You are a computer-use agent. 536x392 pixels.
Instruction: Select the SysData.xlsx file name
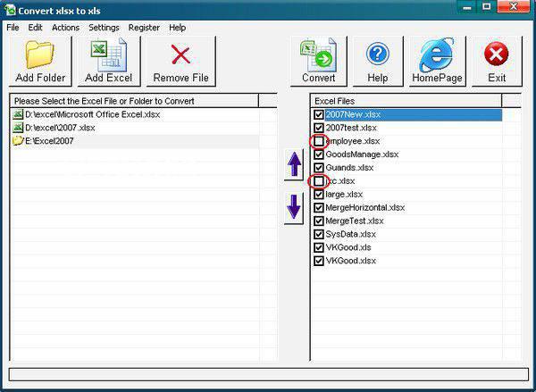tap(351, 235)
